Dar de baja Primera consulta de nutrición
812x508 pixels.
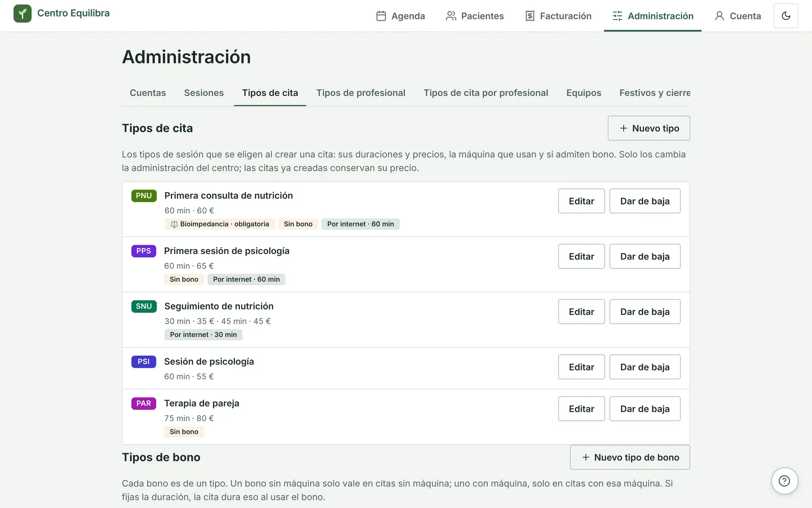645,201
